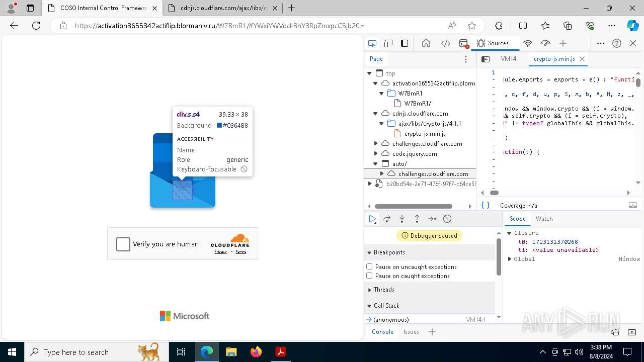Collapse the top frame tree node
The image size is (644, 362).
click(x=369, y=73)
